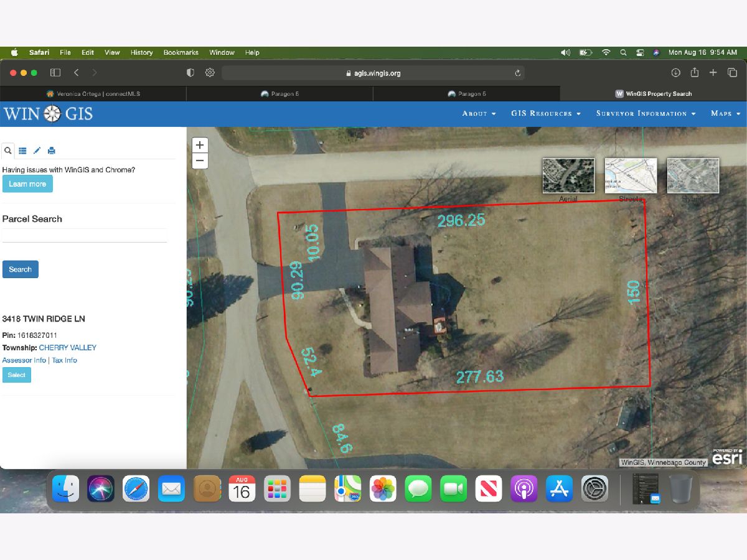Click the map zoom out minus button
Image resolution: width=747 pixels, height=560 pixels.
tap(199, 161)
